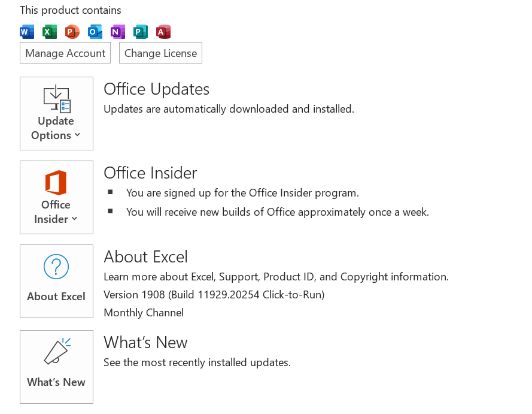Click the Excel app icon

(x=50, y=32)
